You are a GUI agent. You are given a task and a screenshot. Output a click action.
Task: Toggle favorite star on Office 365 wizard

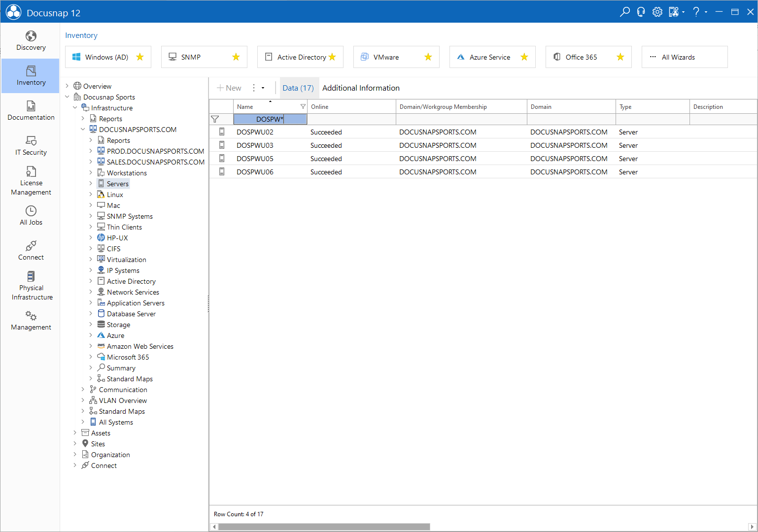pyautogui.click(x=620, y=57)
